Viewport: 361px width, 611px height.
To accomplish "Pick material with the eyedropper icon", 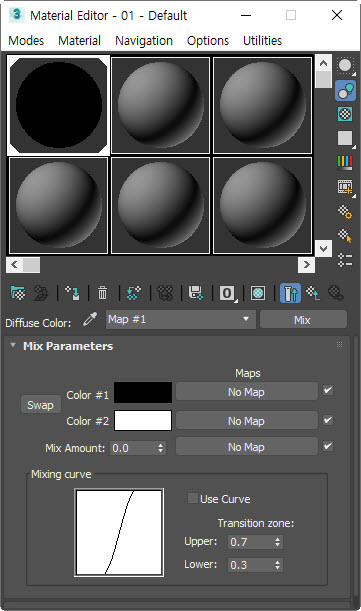I will [90, 320].
